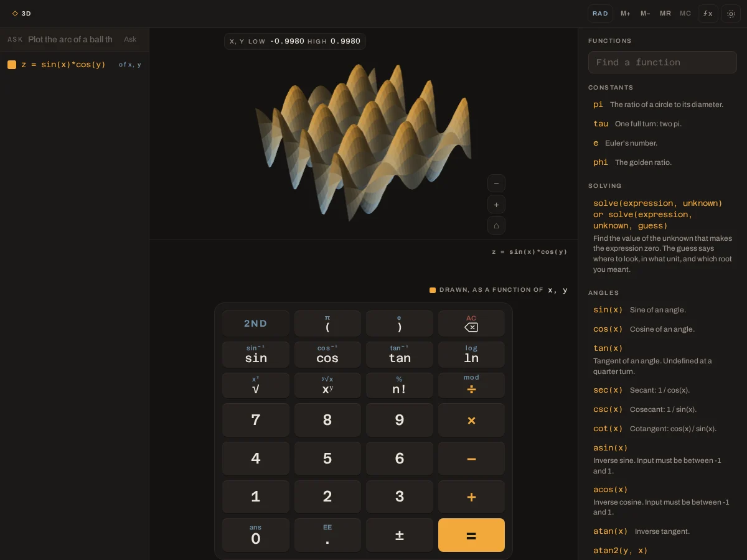Tap the n! factorial key
Image resolution: width=747 pixels, height=560 pixels.
(400, 386)
